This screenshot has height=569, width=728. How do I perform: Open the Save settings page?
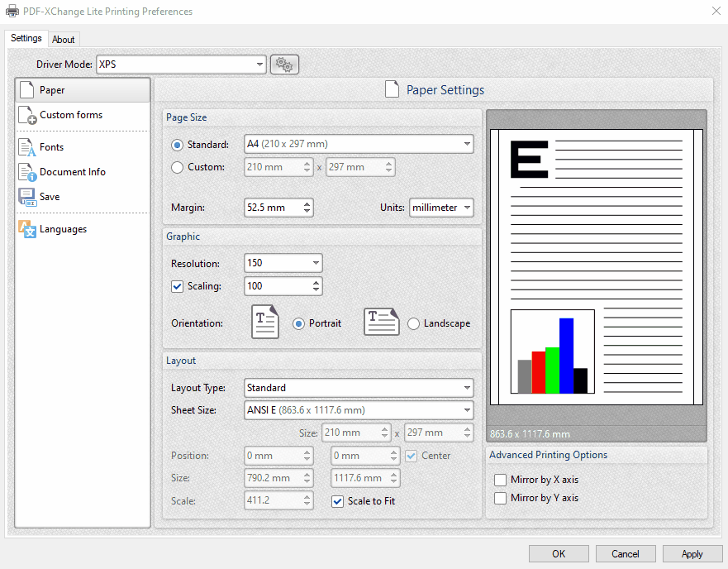[51, 197]
